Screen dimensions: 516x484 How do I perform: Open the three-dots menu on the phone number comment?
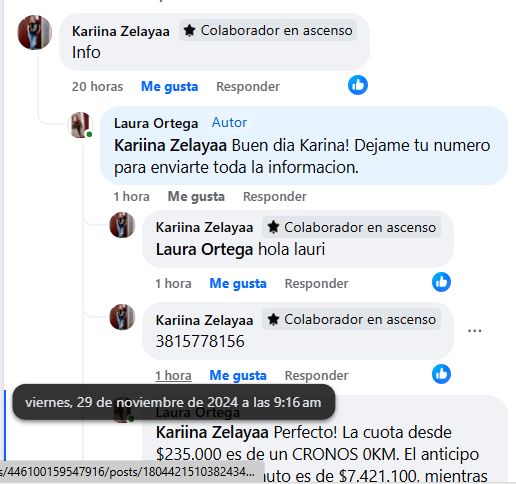(x=474, y=331)
